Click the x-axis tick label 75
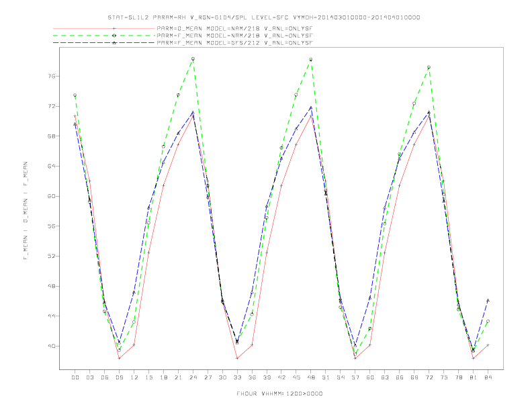This screenshot has height=411, width=532. [x=444, y=377]
